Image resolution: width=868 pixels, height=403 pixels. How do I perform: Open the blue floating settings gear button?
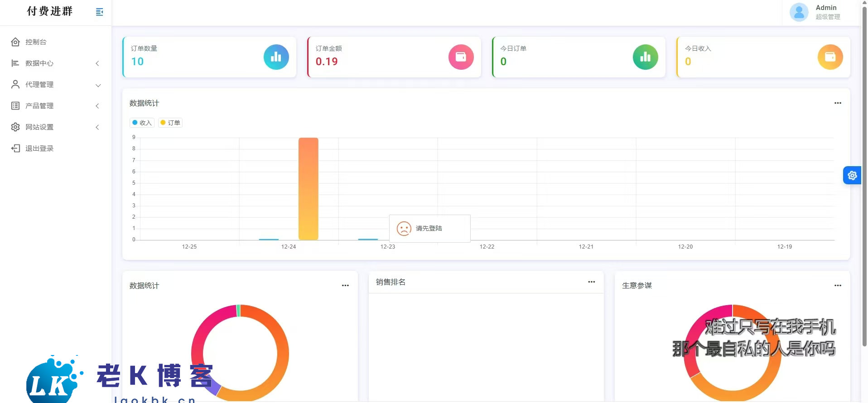[x=852, y=175]
